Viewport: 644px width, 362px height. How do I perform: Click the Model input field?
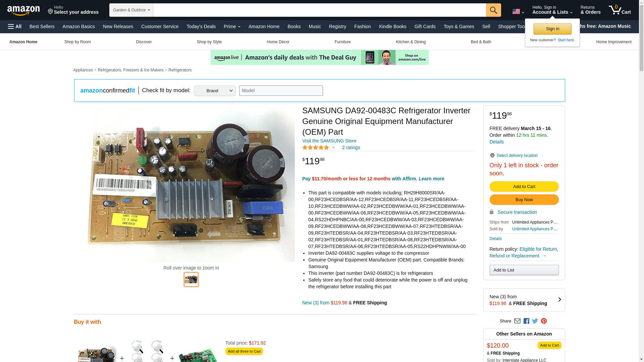(x=281, y=90)
